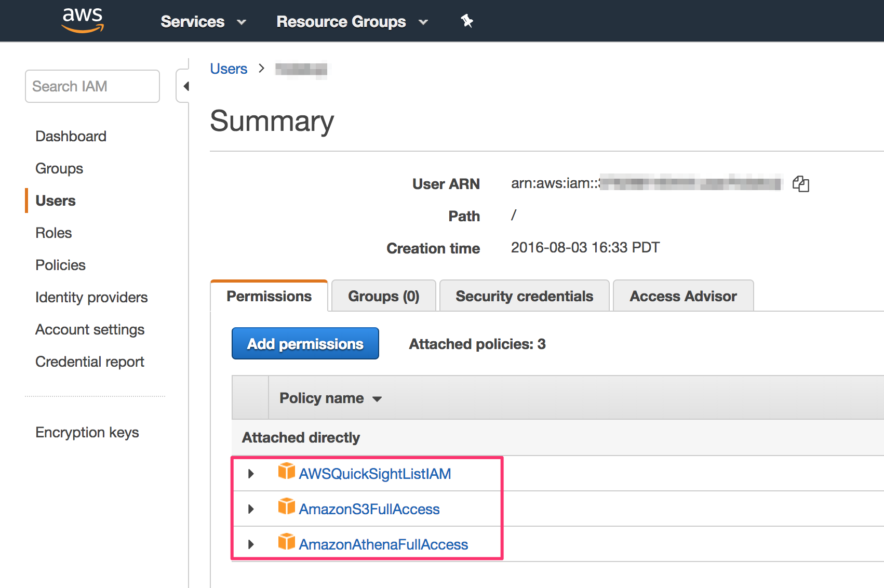Viewport: 884px width, 588px height.
Task: Follow the Users breadcrumb link
Action: pos(229,69)
